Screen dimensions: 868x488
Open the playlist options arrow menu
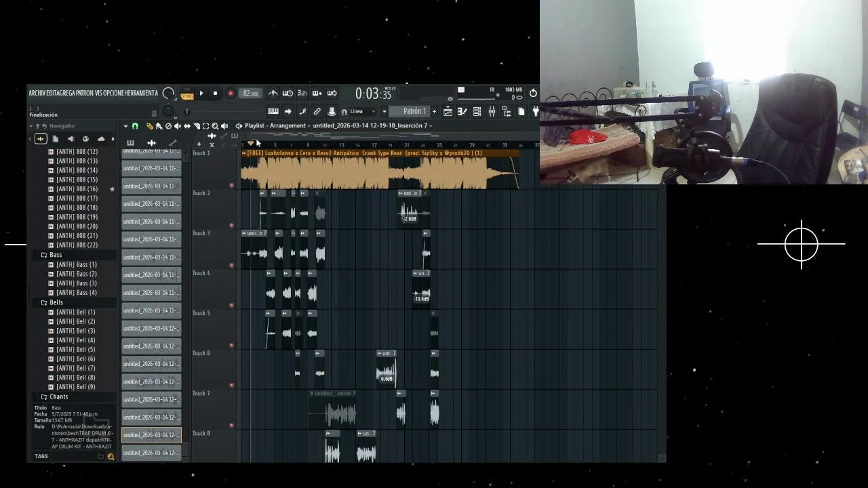[125, 126]
